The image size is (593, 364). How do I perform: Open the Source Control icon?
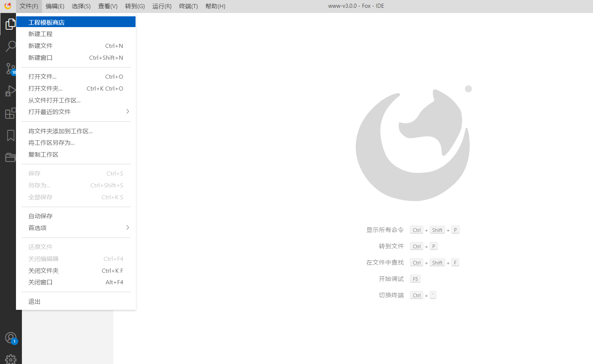(10, 69)
